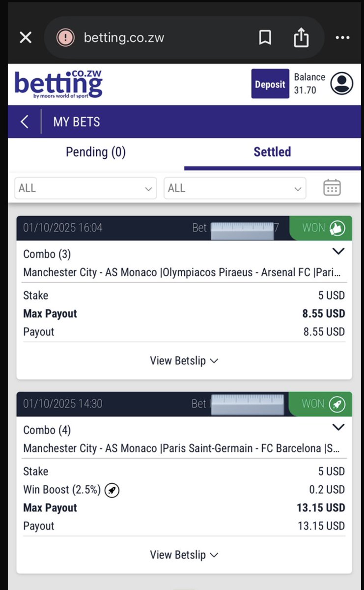The image size is (364, 590).
Task: Open the browser three-dot menu
Action: [x=342, y=38]
